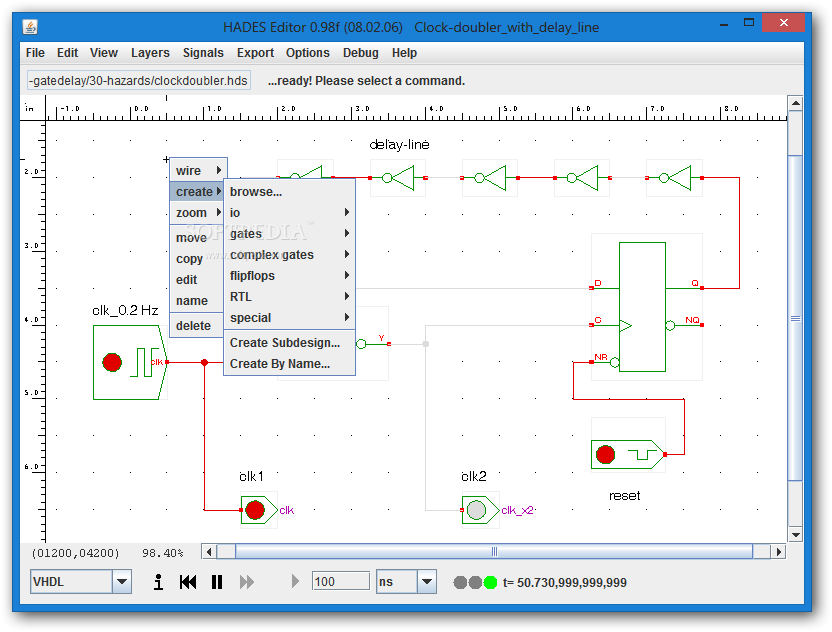Choose edit from the context menu
Image resolution: width=832 pixels, height=632 pixels.
point(196,280)
